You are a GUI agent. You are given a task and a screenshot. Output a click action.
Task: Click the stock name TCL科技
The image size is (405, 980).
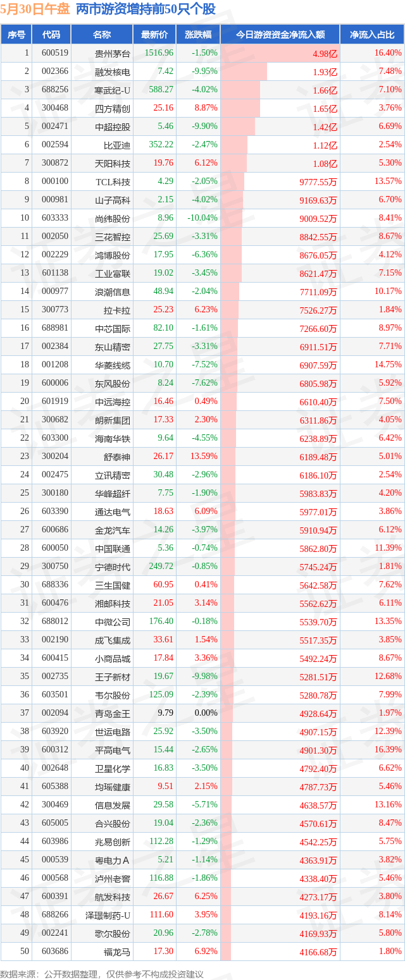[113, 182]
